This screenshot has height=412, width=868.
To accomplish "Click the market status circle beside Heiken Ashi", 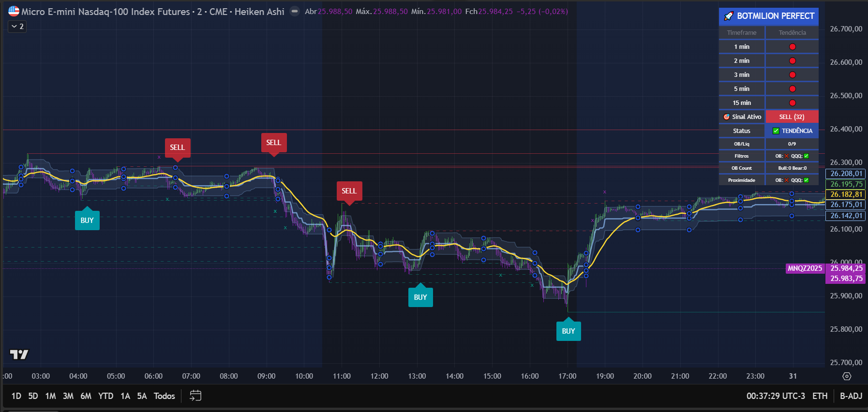I will pos(295,11).
